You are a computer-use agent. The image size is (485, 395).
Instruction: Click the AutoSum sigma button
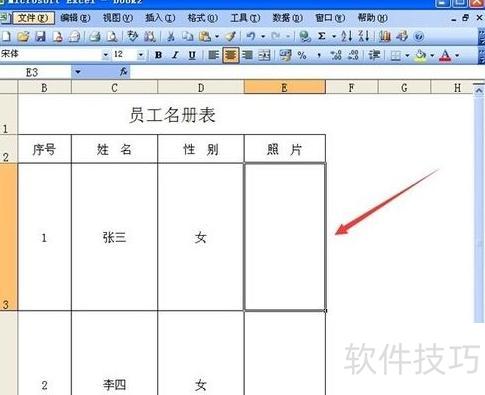click(x=322, y=36)
